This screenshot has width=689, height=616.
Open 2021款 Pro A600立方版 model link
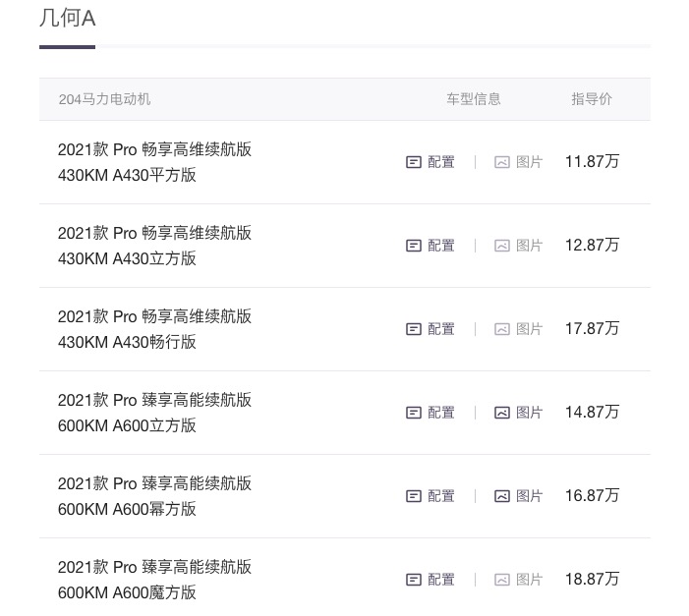tap(154, 413)
